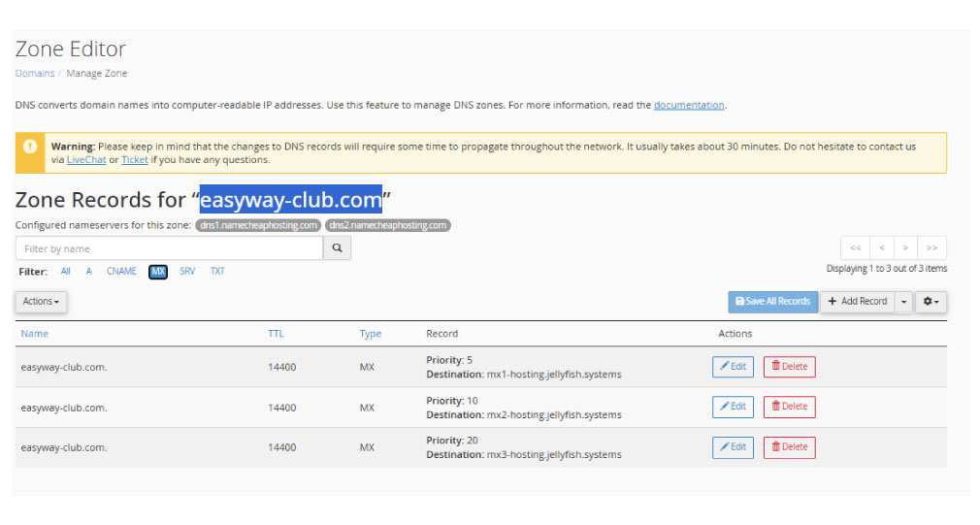Click the search magnifier icon button
The height and width of the screenshot is (525, 980).
(337, 248)
